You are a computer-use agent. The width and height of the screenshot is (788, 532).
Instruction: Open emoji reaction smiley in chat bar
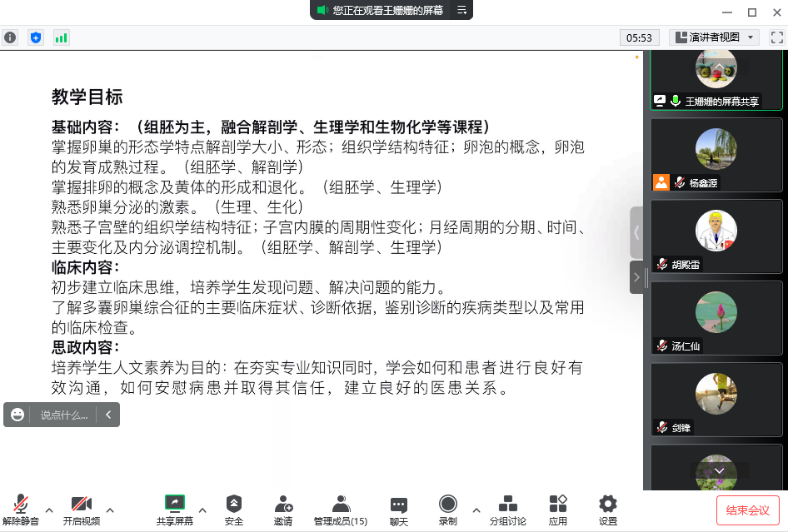coord(17,415)
